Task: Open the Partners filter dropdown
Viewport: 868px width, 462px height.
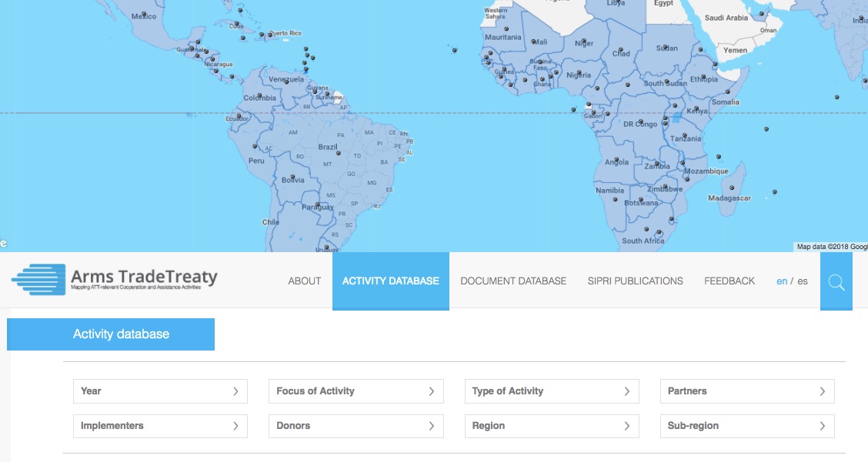Action: (746, 391)
